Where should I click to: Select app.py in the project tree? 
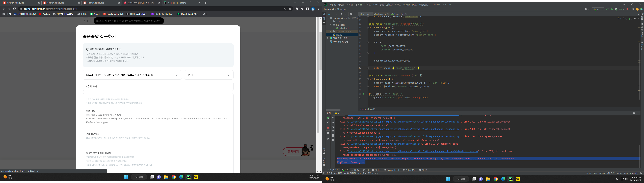(x=339, y=35)
